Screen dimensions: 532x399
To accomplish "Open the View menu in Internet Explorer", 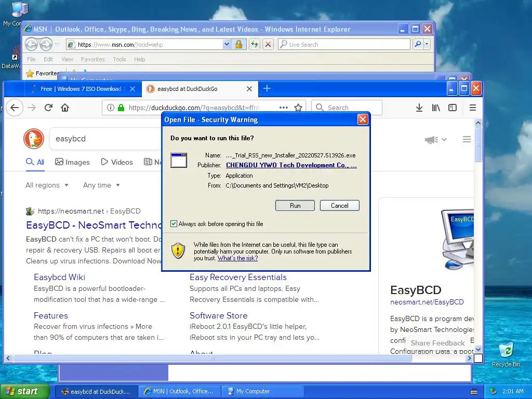I will click(x=67, y=59).
